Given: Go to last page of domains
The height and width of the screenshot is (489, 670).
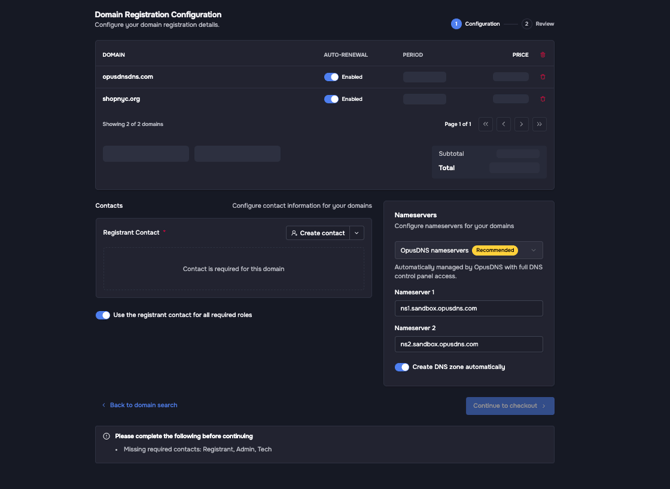Looking at the screenshot, I should (x=539, y=124).
